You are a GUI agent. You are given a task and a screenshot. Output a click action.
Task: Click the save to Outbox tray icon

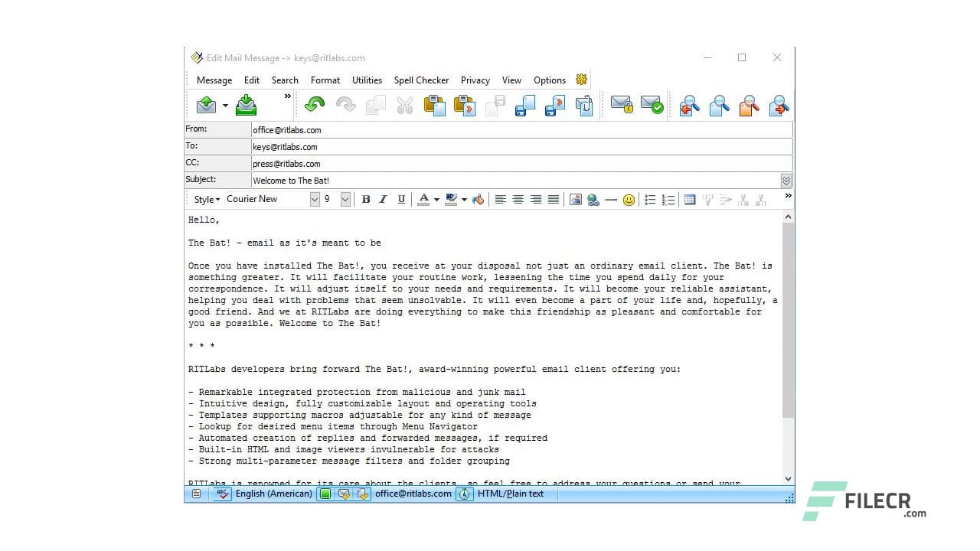point(247,105)
